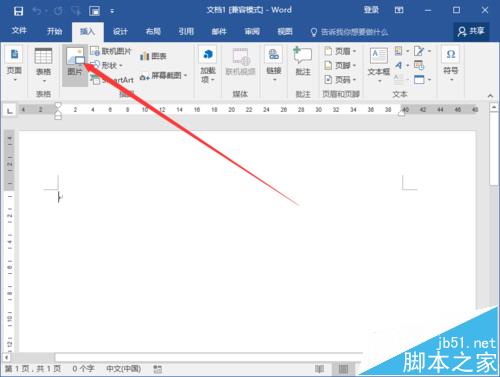Click the Redo icon in the title bar

pyautogui.click(x=58, y=11)
